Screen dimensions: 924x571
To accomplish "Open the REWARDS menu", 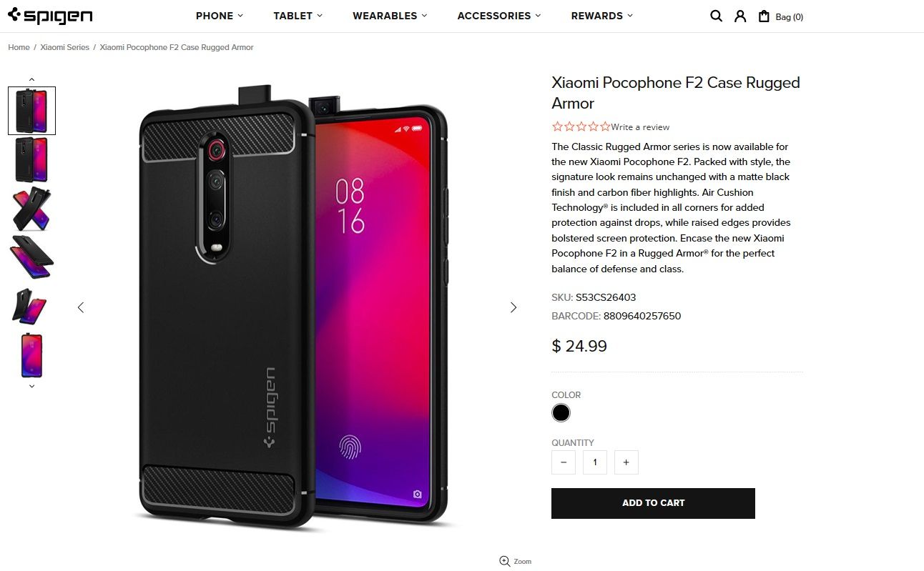I will [602, 16].
